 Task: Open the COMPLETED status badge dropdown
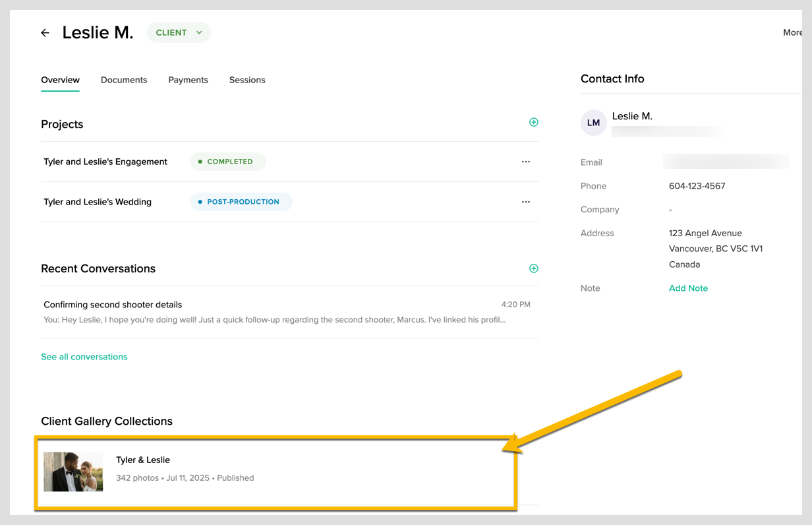click(228, 162)
